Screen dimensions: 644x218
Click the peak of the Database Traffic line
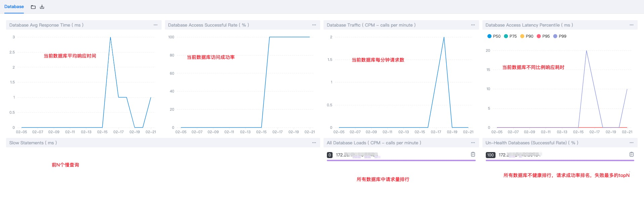coord(444,37)
